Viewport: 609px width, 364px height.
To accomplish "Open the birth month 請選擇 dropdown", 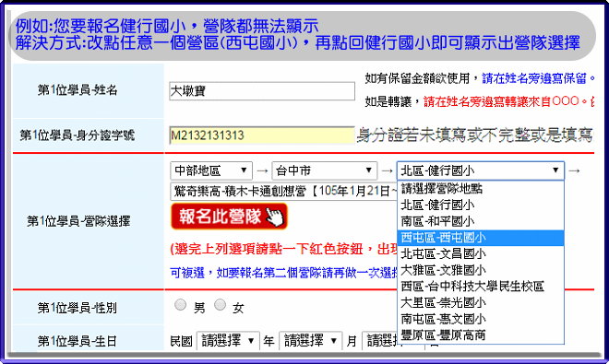I will click(311, 341).
